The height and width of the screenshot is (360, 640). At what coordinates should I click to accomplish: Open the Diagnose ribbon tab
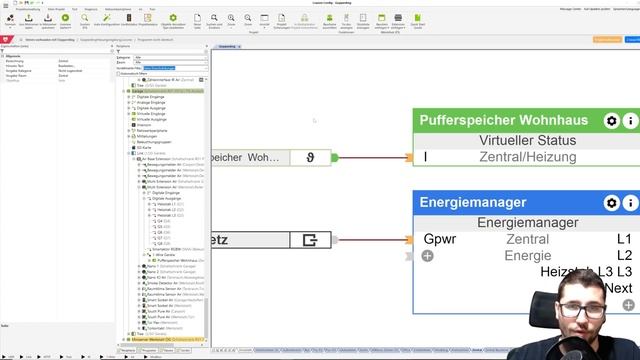tap(91, 9)
